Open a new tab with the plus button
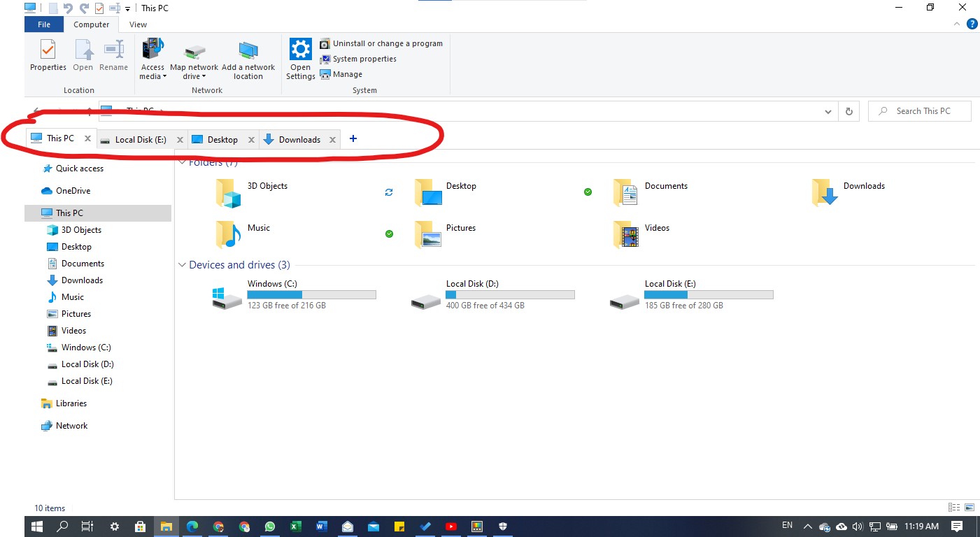Screen dimensions: 980x537 pyautogui.click(x=353, y=138)
